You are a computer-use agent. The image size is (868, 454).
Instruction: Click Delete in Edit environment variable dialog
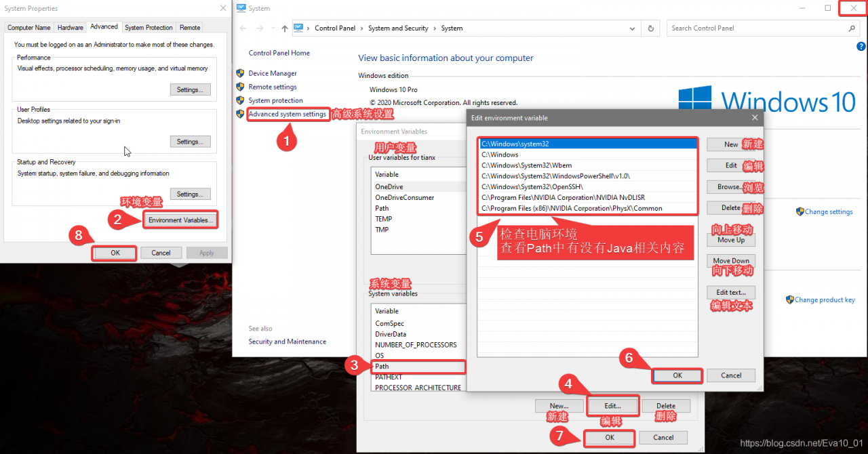point(731,208)
